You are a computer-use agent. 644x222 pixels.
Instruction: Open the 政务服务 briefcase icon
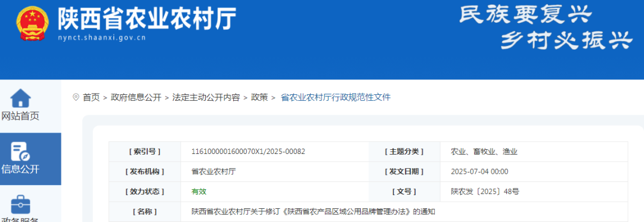(x=20, y=204)
